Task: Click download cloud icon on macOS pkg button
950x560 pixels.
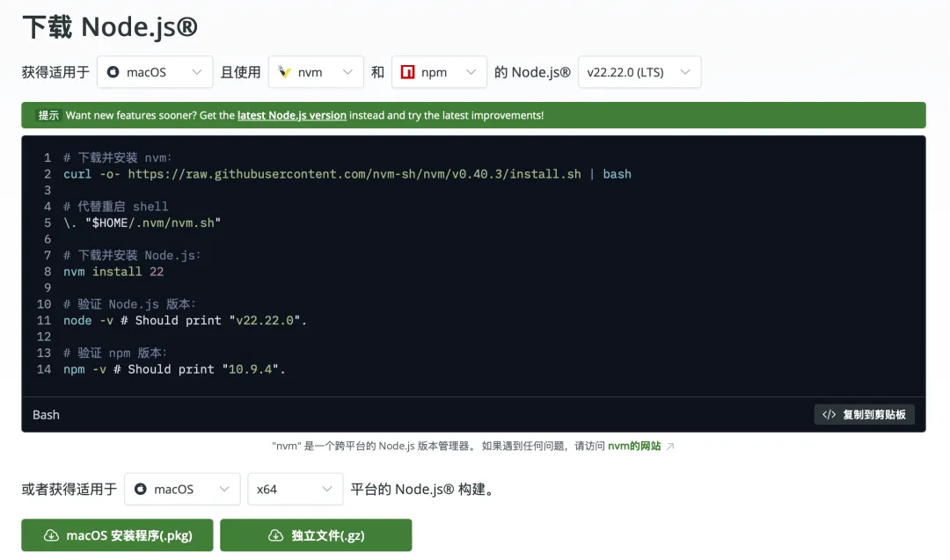Action: [52, 535]
